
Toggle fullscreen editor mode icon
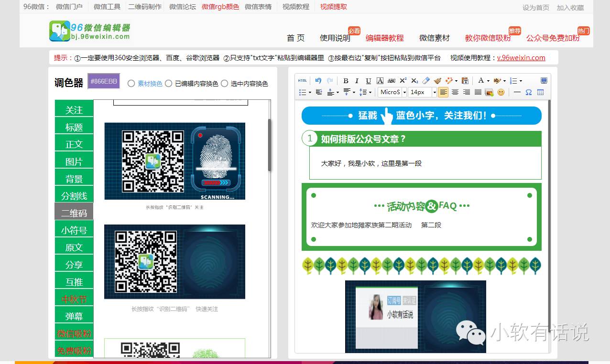pos(544,81)
